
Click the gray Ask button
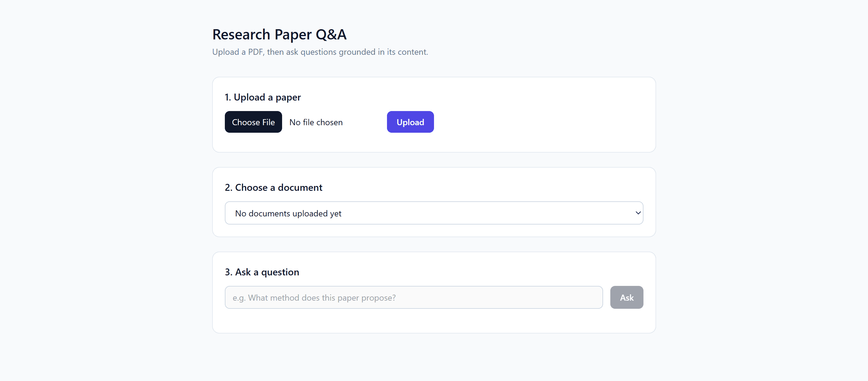626,297
